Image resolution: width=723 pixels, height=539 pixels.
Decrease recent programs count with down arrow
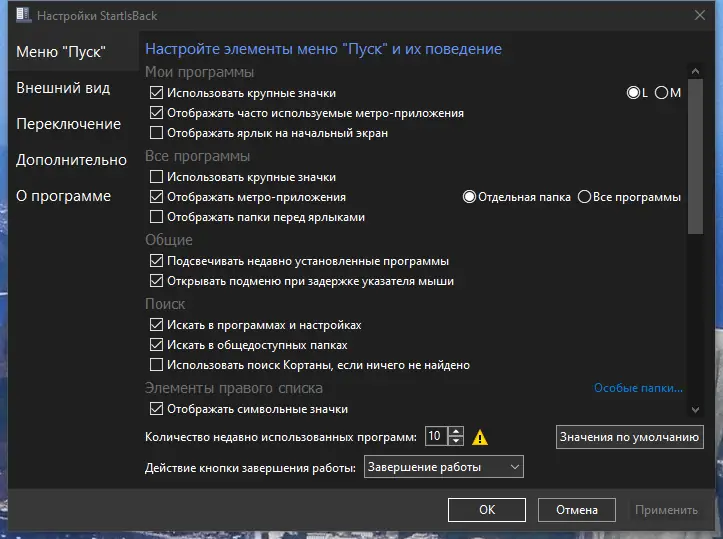[x=456, y=441]
